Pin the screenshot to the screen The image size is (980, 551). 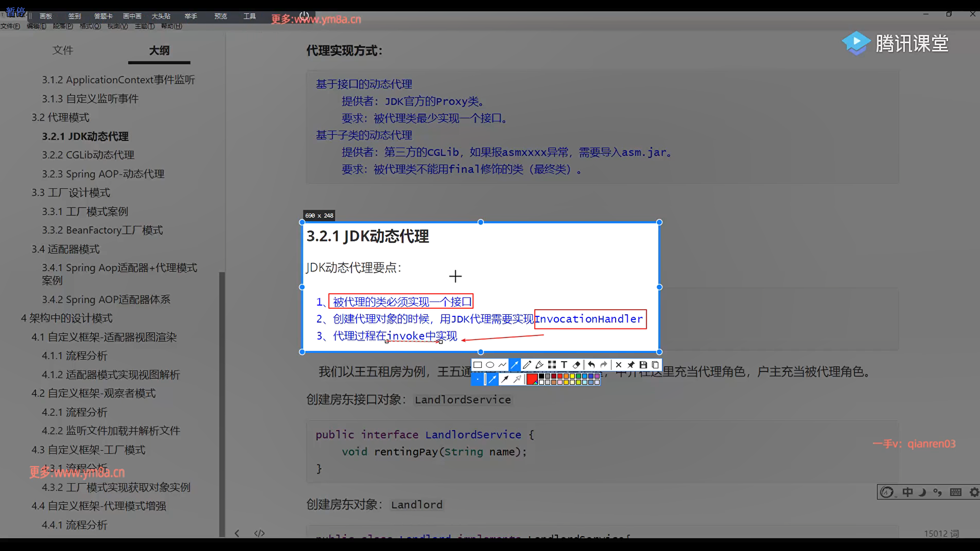[x=631, y=365]
